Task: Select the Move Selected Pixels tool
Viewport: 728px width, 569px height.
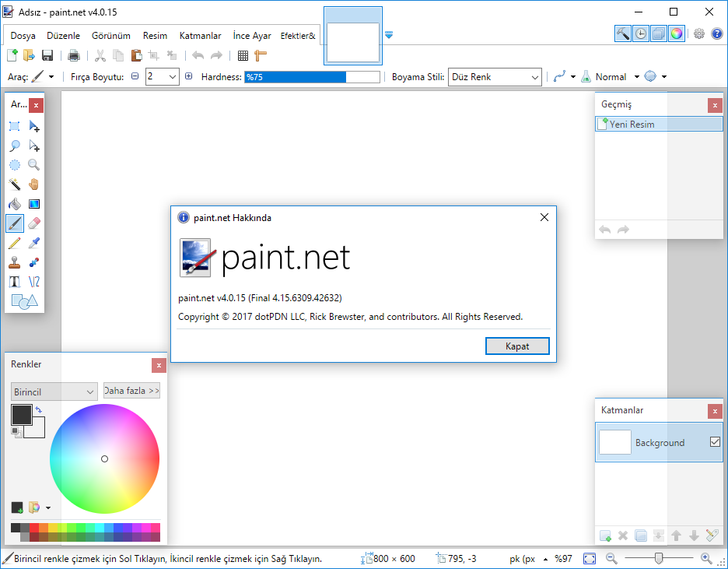Action: (x=34, y=126)
